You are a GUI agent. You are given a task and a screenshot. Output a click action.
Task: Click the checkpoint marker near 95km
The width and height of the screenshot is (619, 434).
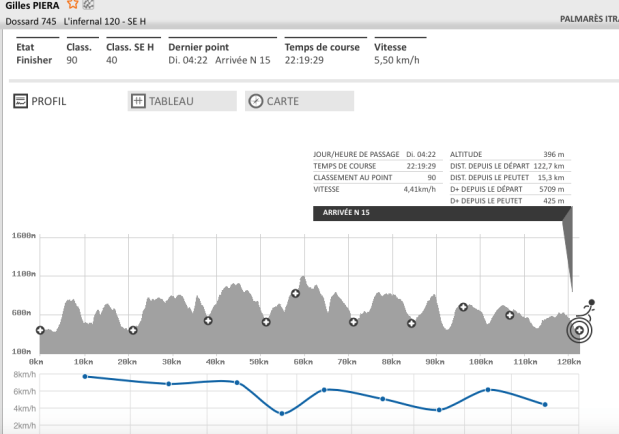463,307
